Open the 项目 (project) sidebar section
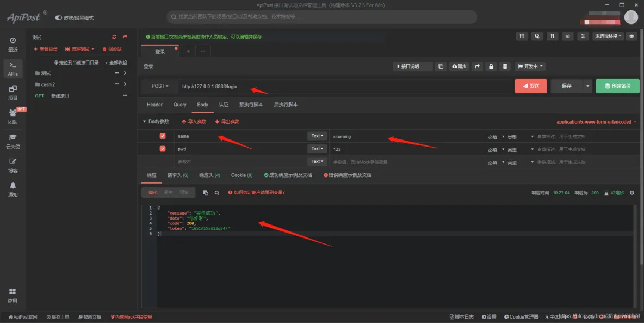644x323 pixels. [13, 93]
